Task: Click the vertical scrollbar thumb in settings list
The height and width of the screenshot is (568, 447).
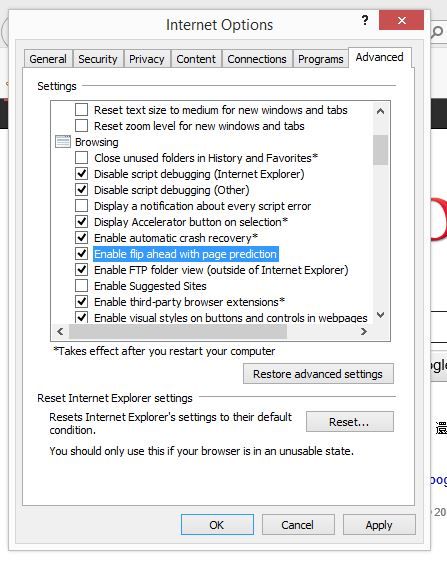Action: click(380, 150)
